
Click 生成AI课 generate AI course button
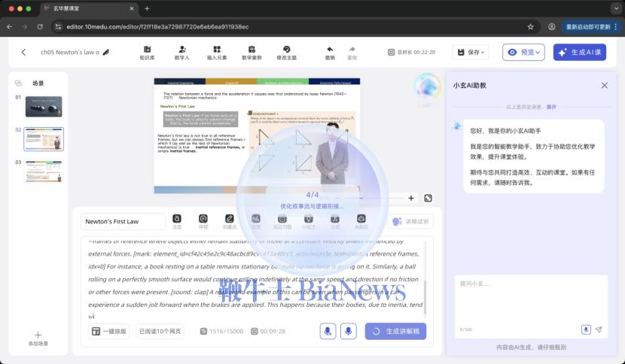pyautogui.click(x=580, y=52)
